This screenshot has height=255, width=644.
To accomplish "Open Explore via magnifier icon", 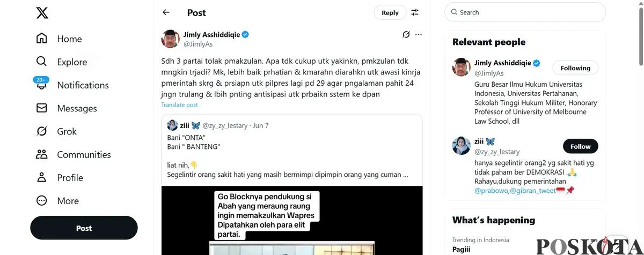I will (x=41, y=62).
